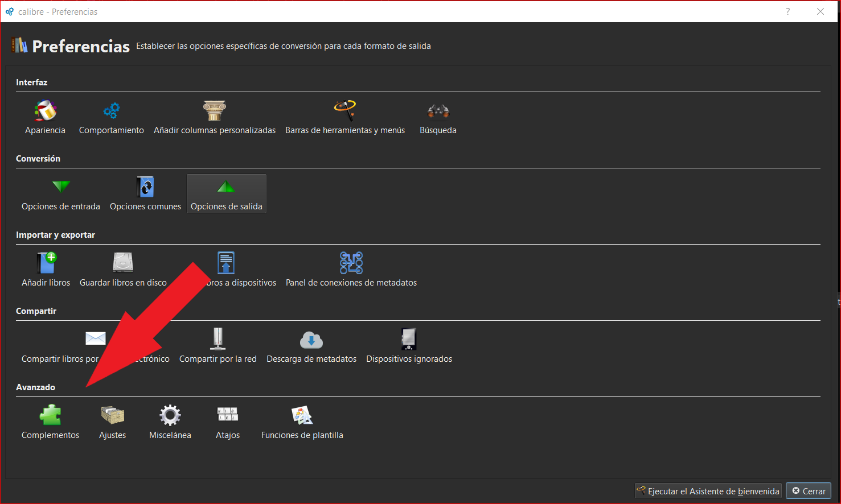841x504 pixels.
Task: Select Añadir columnas personalizadas
Action: (215, 118)
